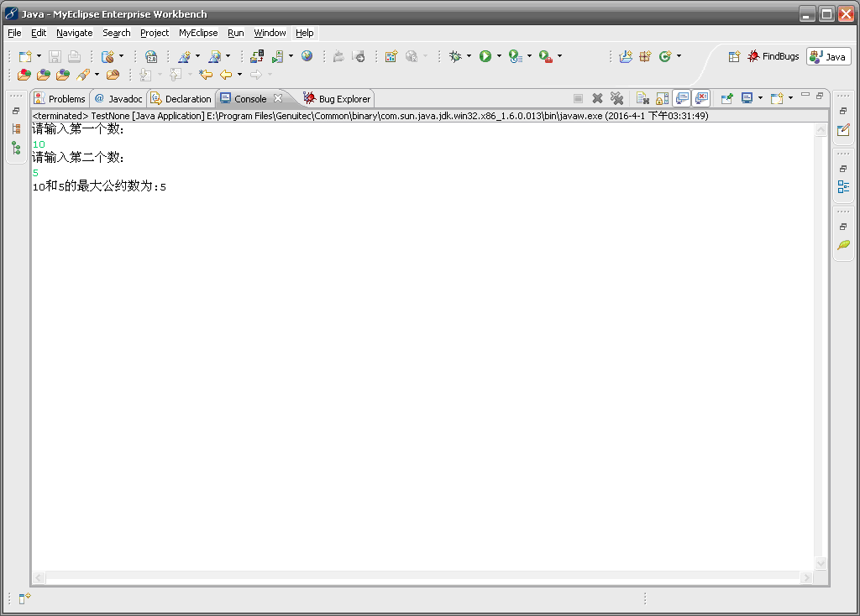Image resolution: width=860 pixels, height=616 pixels.
Task: Click the status bar fast view icon
Action: click(24, 598)
